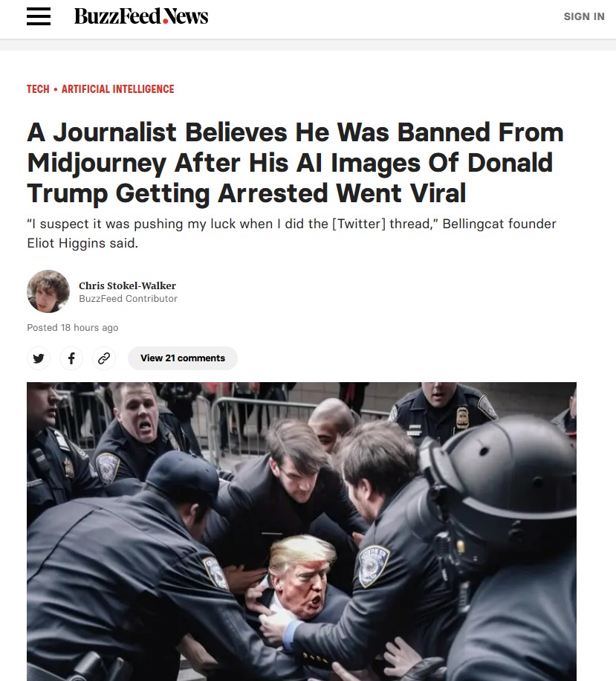Click the BuzzFeed Contributor label

point(128,299)
